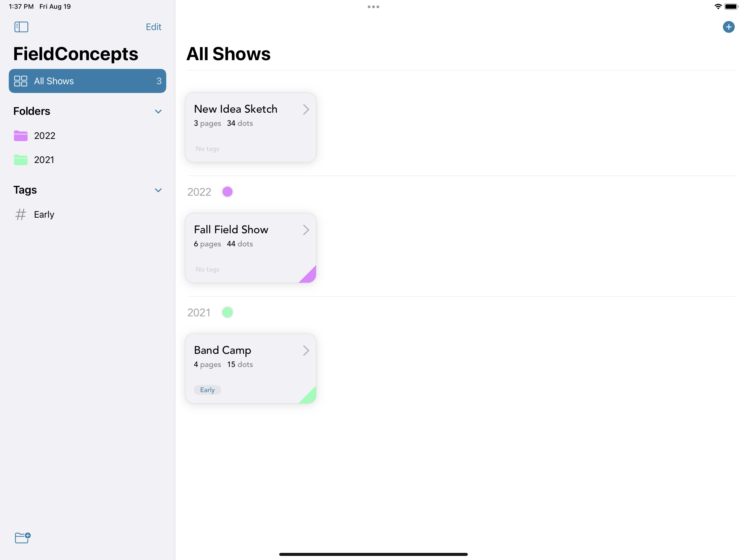Click the home indicator bar
Viewport: 747px width, 560px height.
click(373, 554)
